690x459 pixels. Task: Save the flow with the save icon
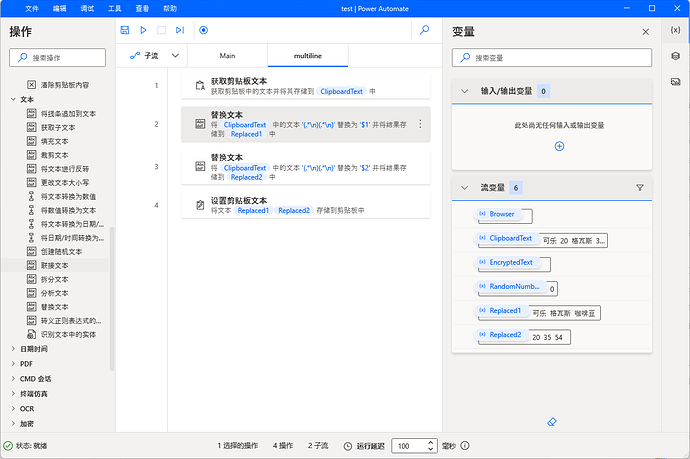[125, 30]
